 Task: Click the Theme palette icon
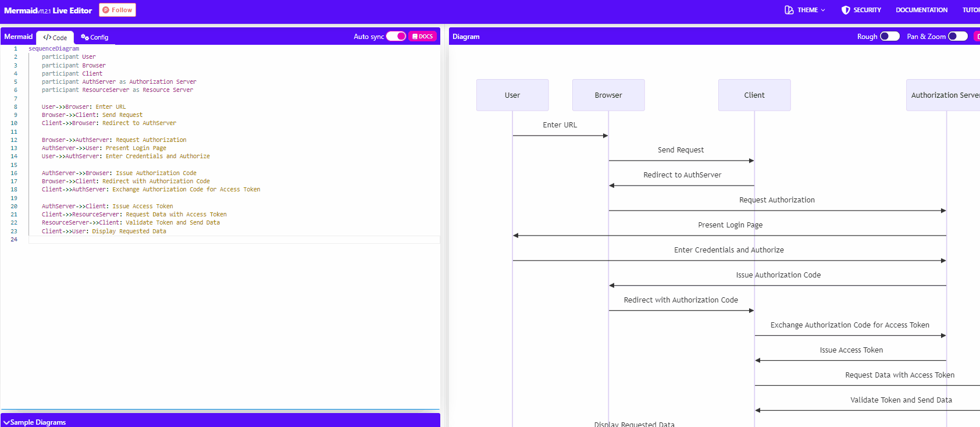(x=789, y=10)
